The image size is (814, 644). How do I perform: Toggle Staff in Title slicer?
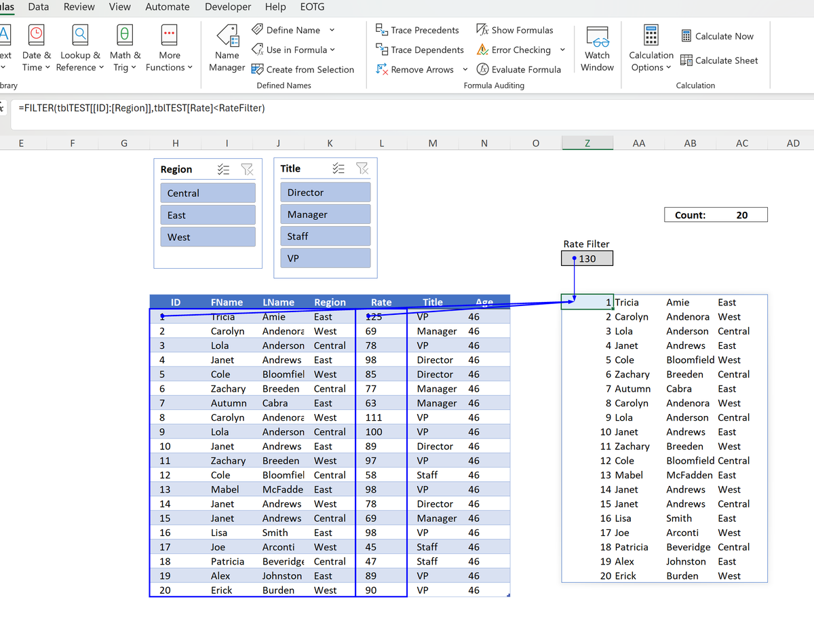tap(325, 236)
